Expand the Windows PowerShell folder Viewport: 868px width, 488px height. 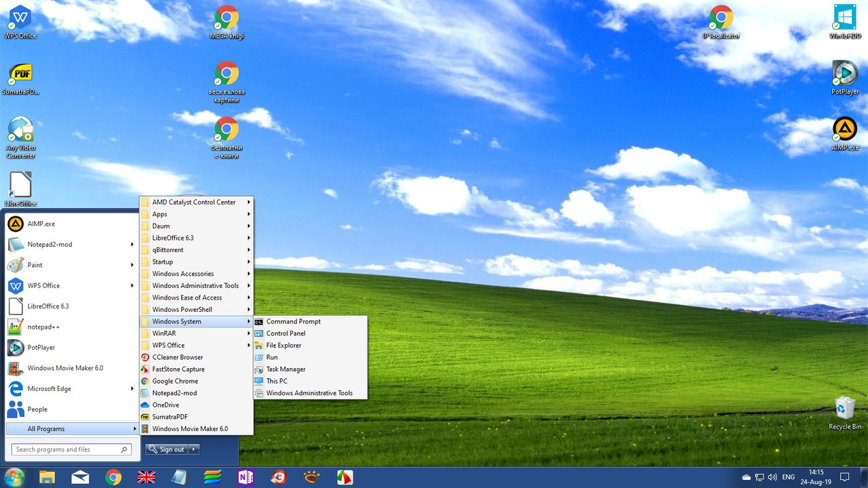point(196,310)
